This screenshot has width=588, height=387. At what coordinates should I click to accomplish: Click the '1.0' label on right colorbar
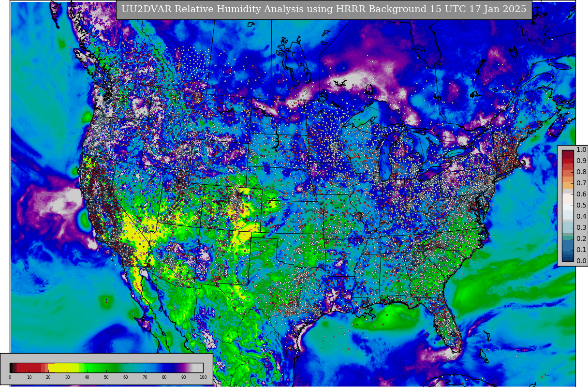coord(581,150)
